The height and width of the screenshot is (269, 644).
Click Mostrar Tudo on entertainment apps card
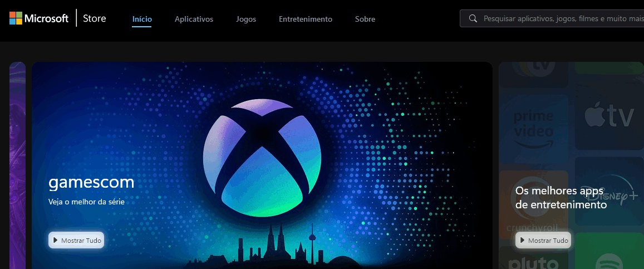pyautogui.click(x=543, y=240)
